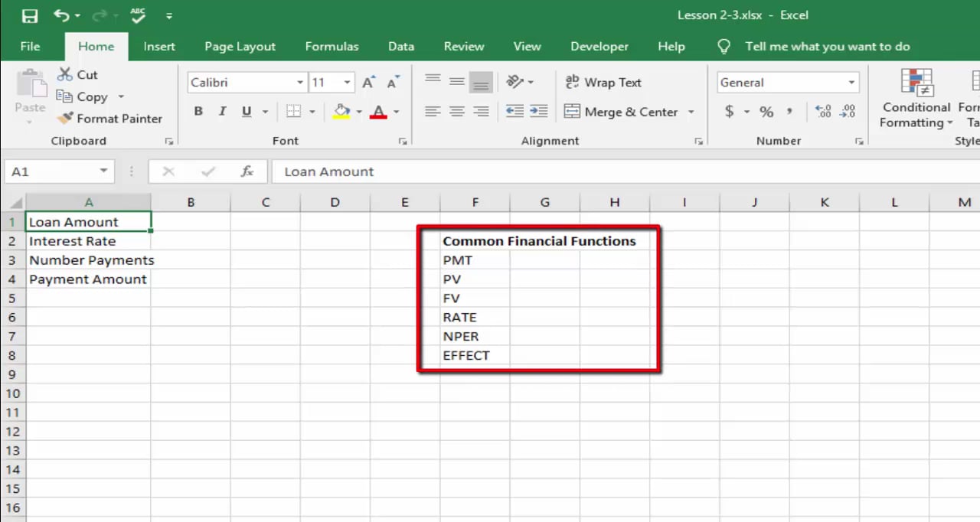The width and height of the screenshot is (980, 522).
Task: Open the Calibri font name dropdown
Action: point(300,83)
